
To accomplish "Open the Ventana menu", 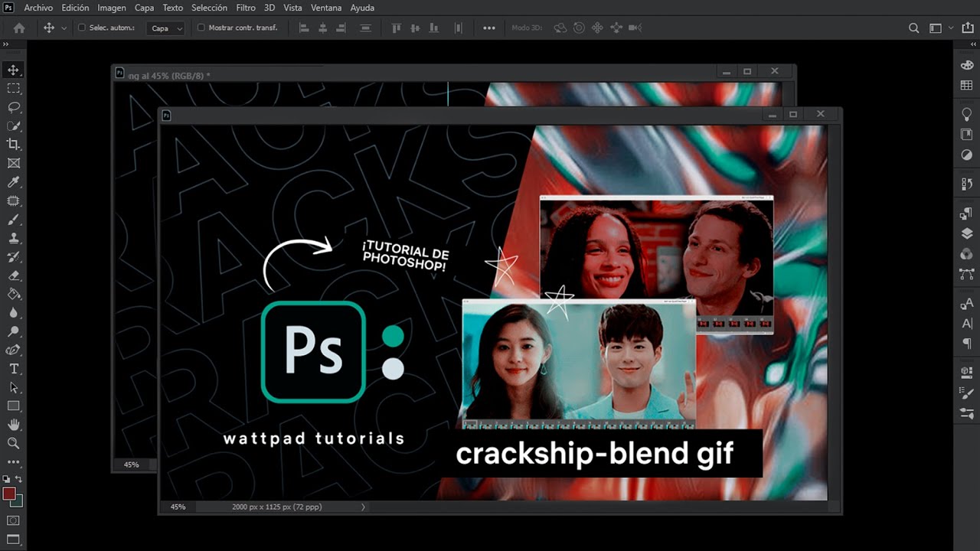I will point(326,8).
